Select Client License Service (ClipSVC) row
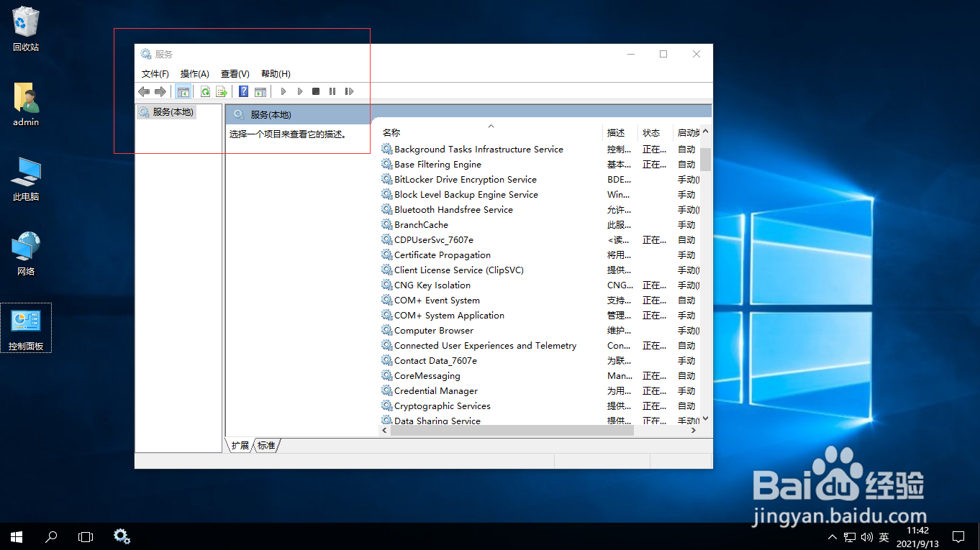Screen dimensions: 980x550 [x=540, y=270]
